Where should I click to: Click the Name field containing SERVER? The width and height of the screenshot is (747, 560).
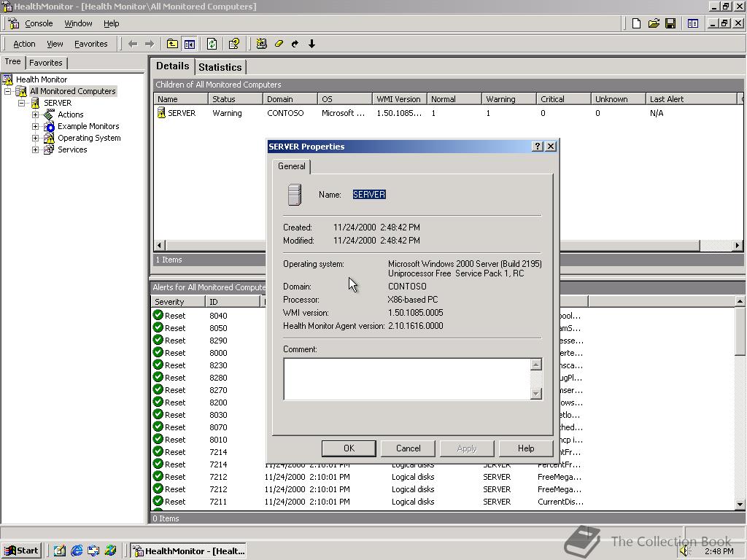(369, 194)
